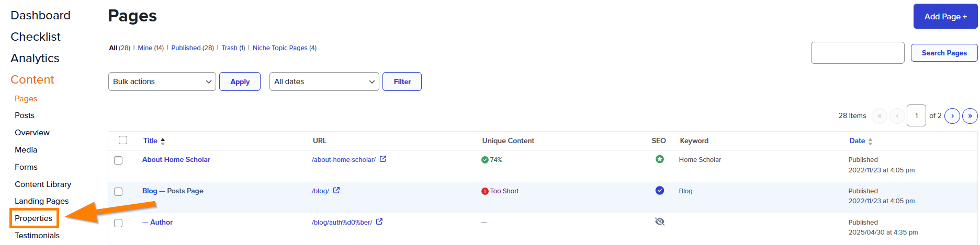
Task: Open external link icon for /about-home-scholar/
Action: [383, 159]
